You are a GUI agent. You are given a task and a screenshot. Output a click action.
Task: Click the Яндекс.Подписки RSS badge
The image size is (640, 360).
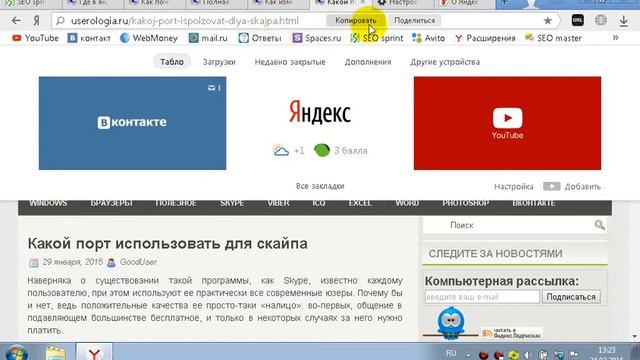pos(511,333)
